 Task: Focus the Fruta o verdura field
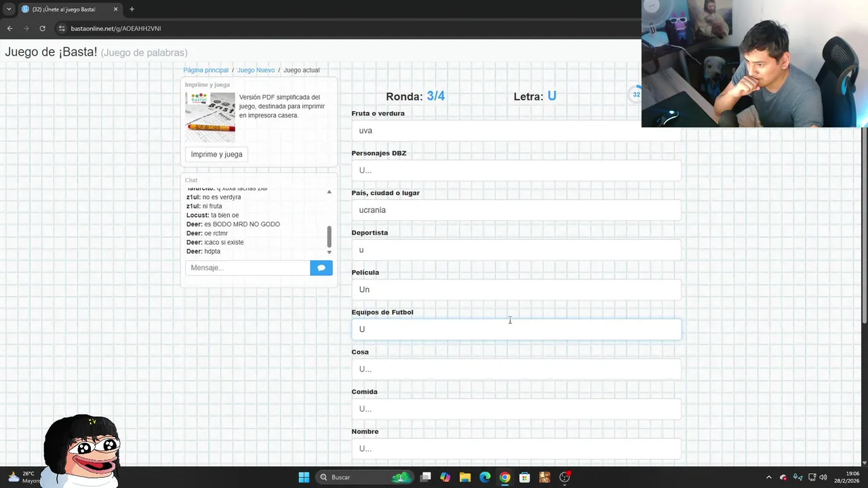[x=516, y=131]
